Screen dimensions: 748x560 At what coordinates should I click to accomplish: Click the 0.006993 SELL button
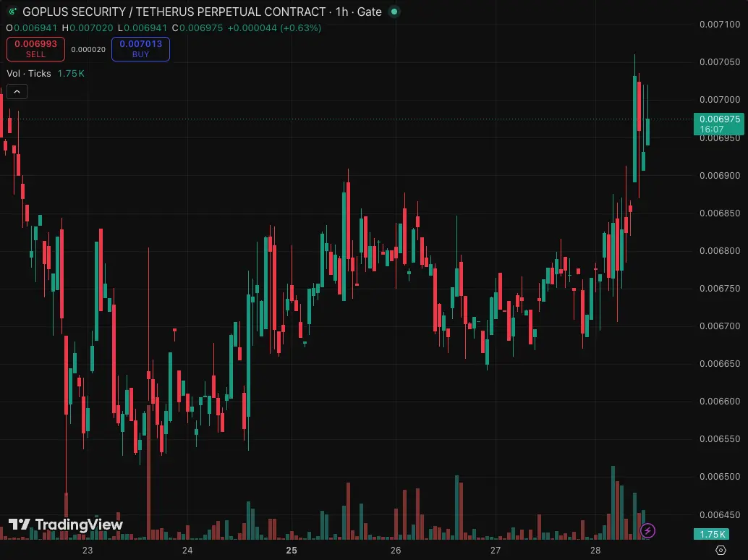35,49
